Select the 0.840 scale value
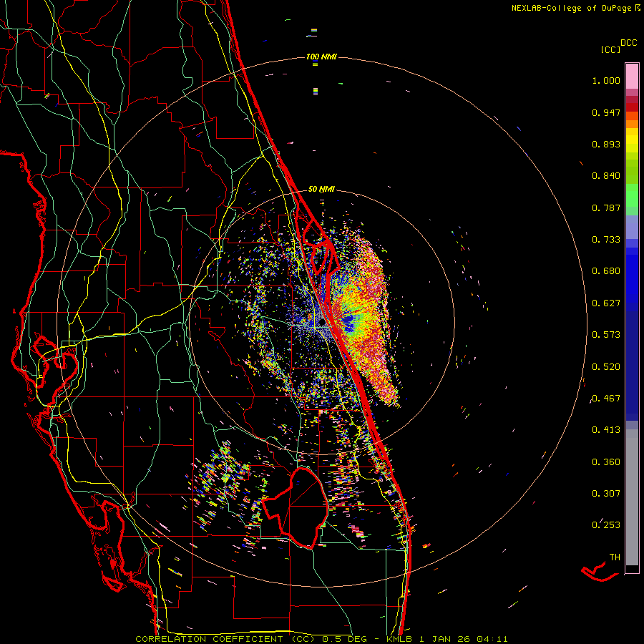 606,176
